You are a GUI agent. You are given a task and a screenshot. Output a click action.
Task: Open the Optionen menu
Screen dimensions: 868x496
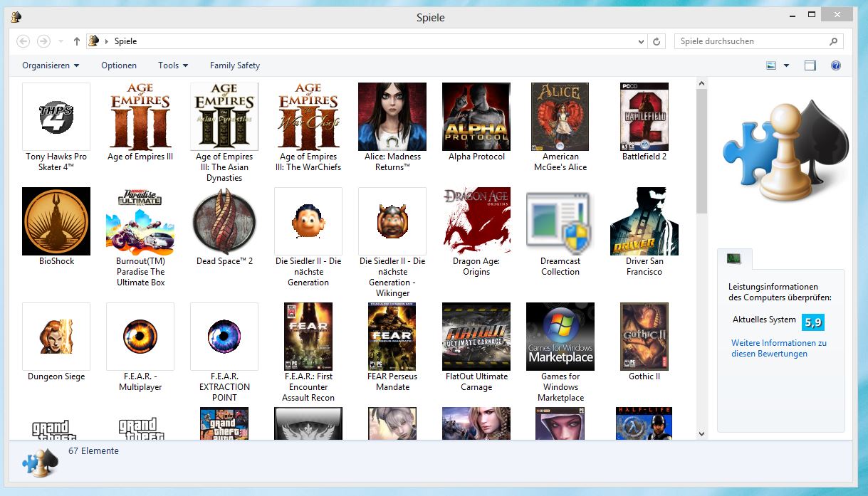(119, 65)
